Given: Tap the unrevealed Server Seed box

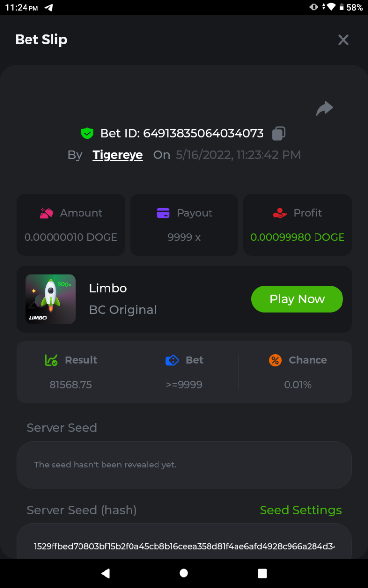Looking at the screenshot, I should point(184,465).
